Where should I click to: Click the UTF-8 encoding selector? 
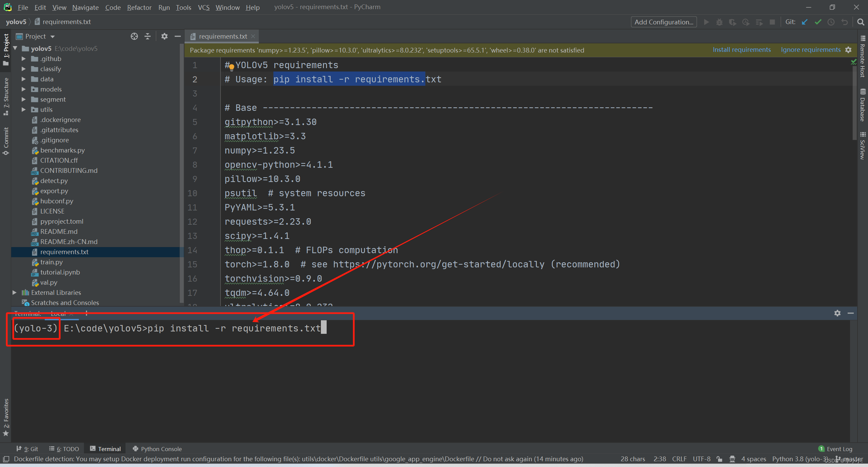701,459
